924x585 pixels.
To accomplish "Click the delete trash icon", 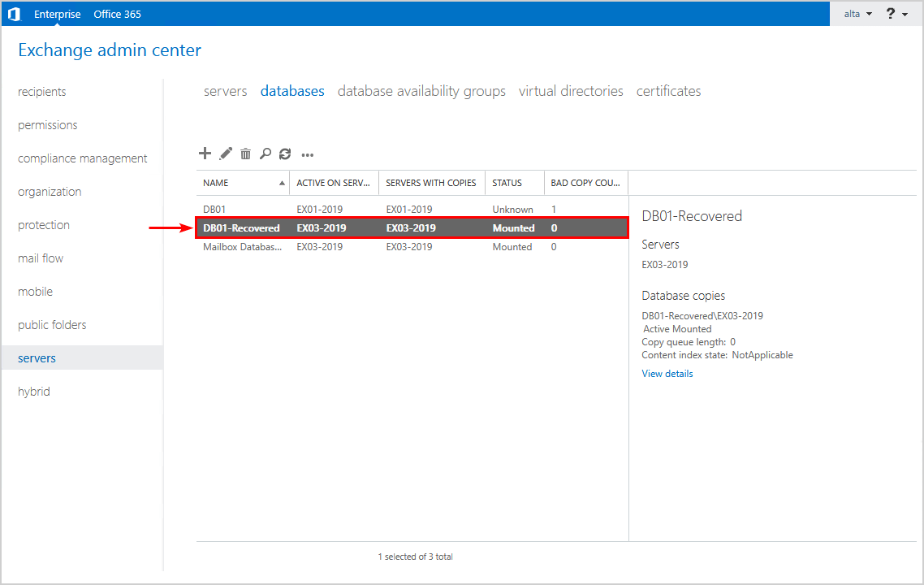I will (245, 154).
